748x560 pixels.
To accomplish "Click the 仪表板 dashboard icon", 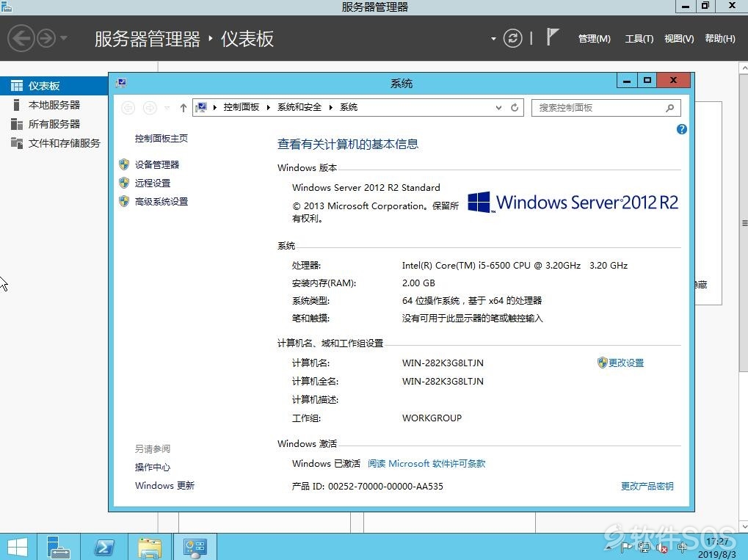I will click(x=17, y=86).
